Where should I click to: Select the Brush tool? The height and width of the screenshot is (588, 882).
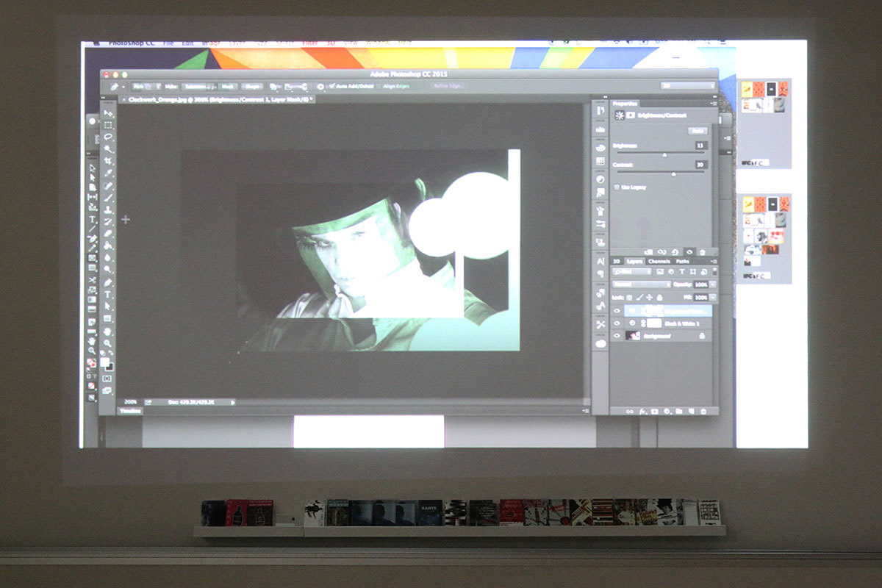pos(108,198)
